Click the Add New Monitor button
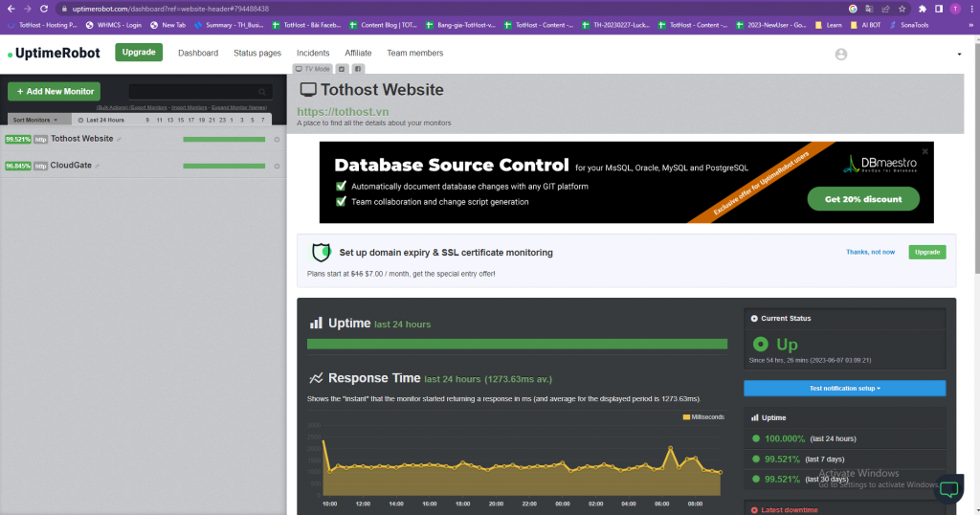 (x=55, y=91)
